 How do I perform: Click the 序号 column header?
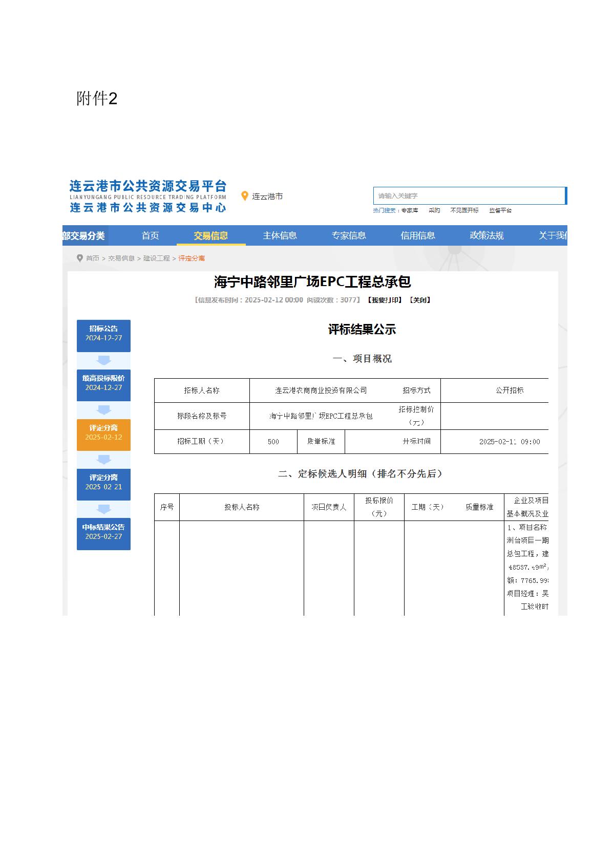click(167, 507)
